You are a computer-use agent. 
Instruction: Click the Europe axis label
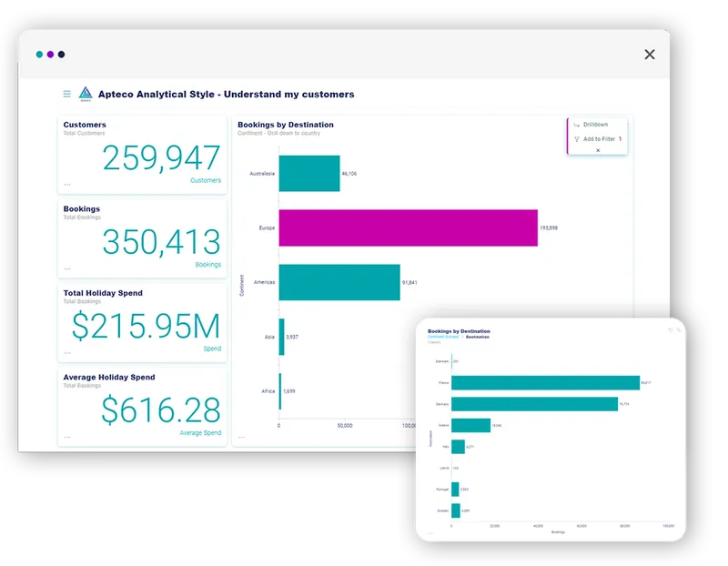pos(267,228)
